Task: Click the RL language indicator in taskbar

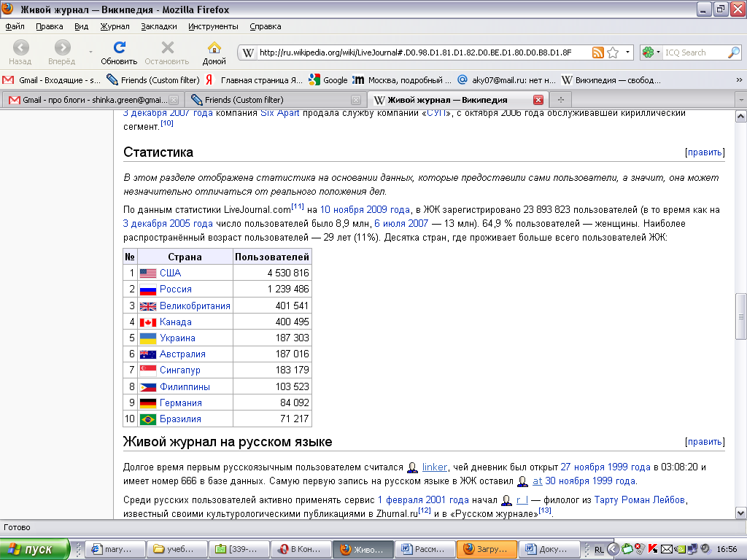Action: 599,550
